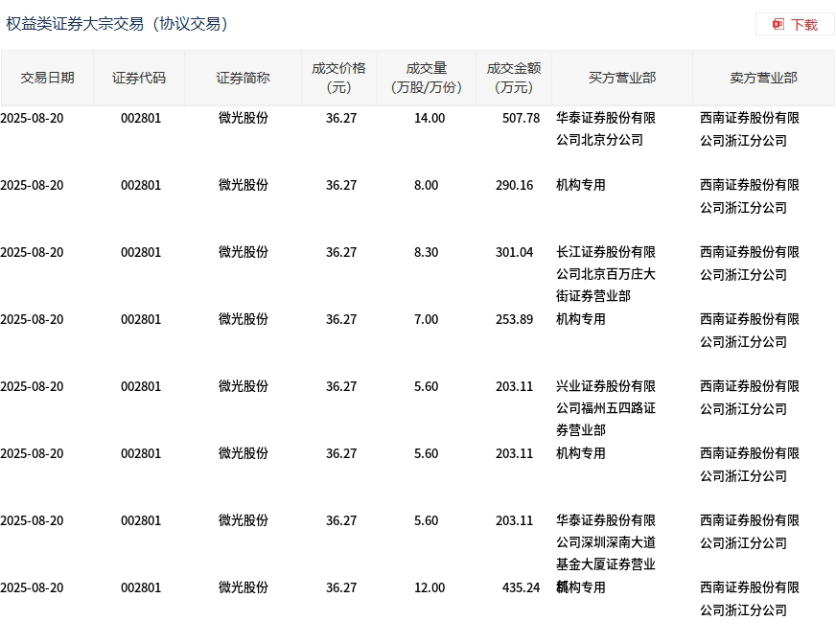This screenshot has height=644, width=836.
Task: Click the 证券简称 column header
Action: (243, 78)
